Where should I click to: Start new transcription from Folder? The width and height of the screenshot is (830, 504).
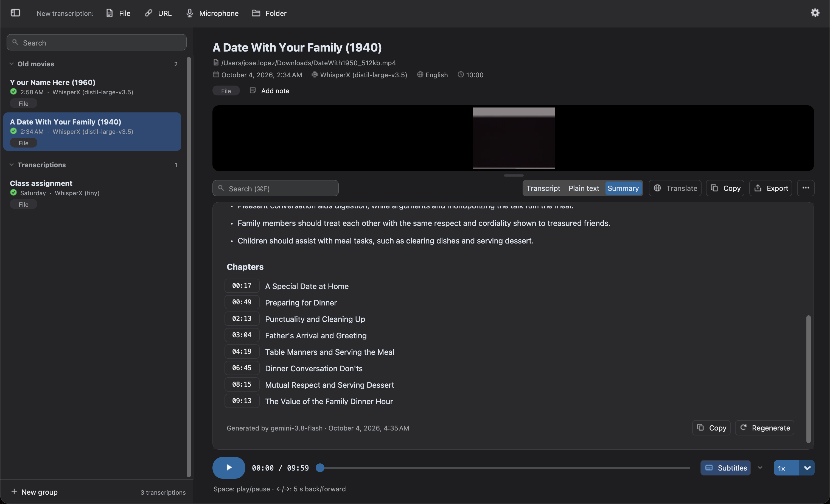coord(269,13)
